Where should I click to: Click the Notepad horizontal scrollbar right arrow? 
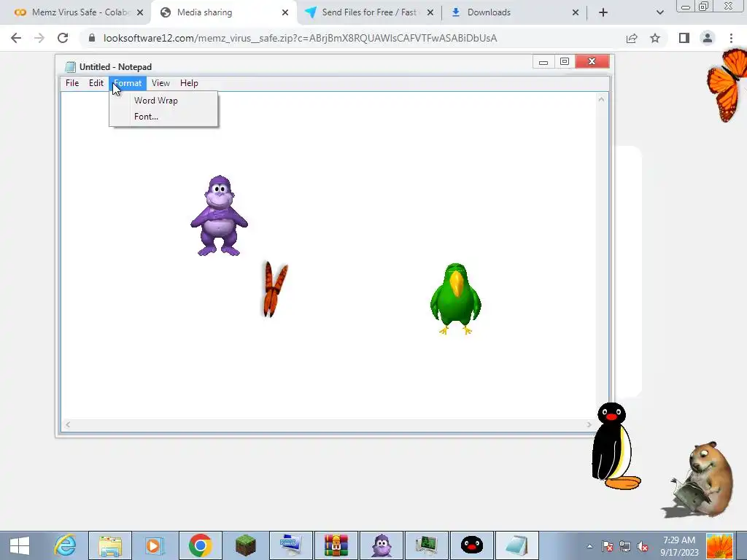589,424
